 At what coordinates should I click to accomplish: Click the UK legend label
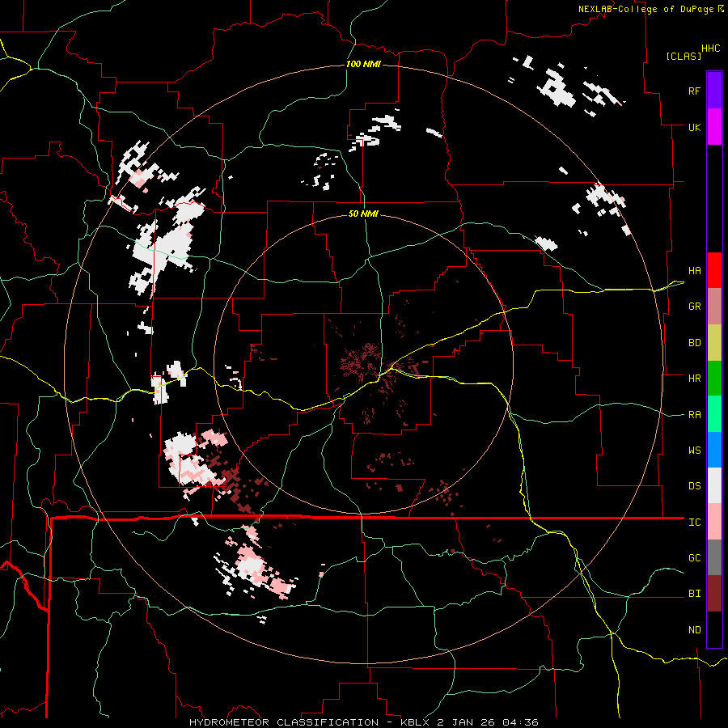[x=694, y=127]
